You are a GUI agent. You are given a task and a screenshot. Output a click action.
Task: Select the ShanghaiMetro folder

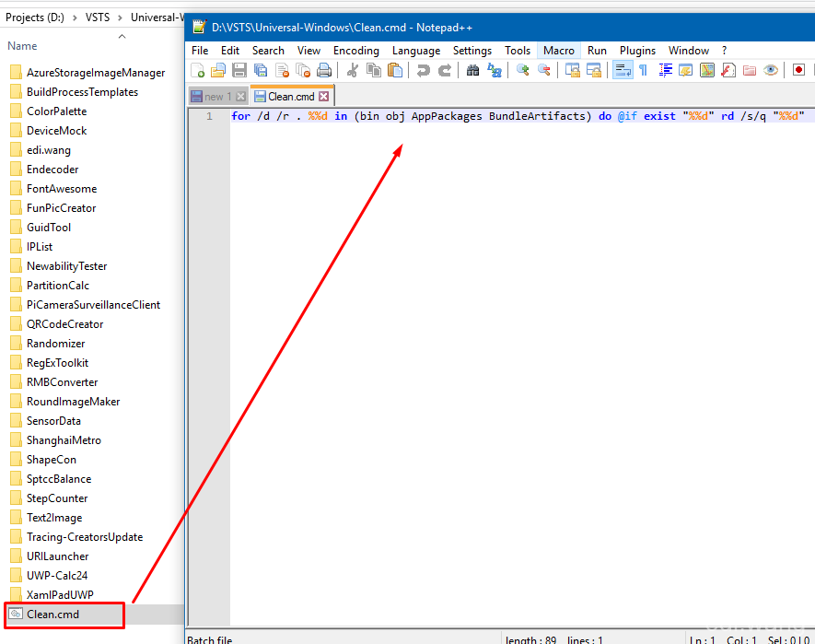[64, 440]
